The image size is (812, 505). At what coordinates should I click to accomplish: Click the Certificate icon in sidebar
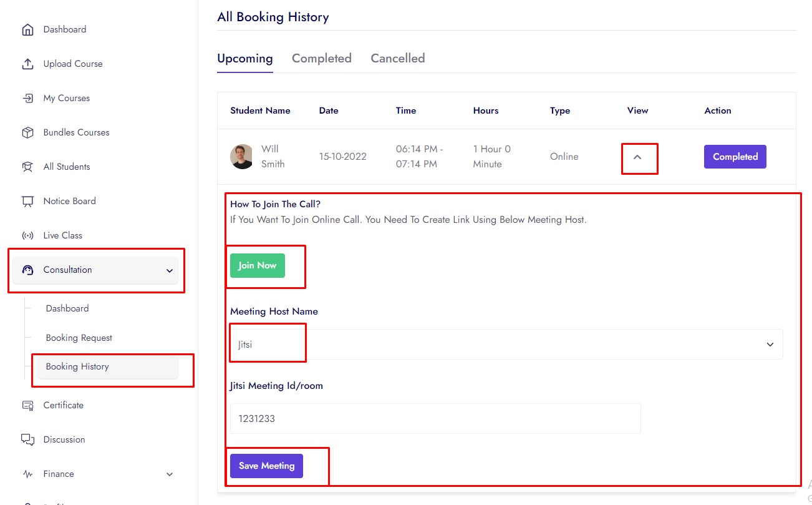27,406
